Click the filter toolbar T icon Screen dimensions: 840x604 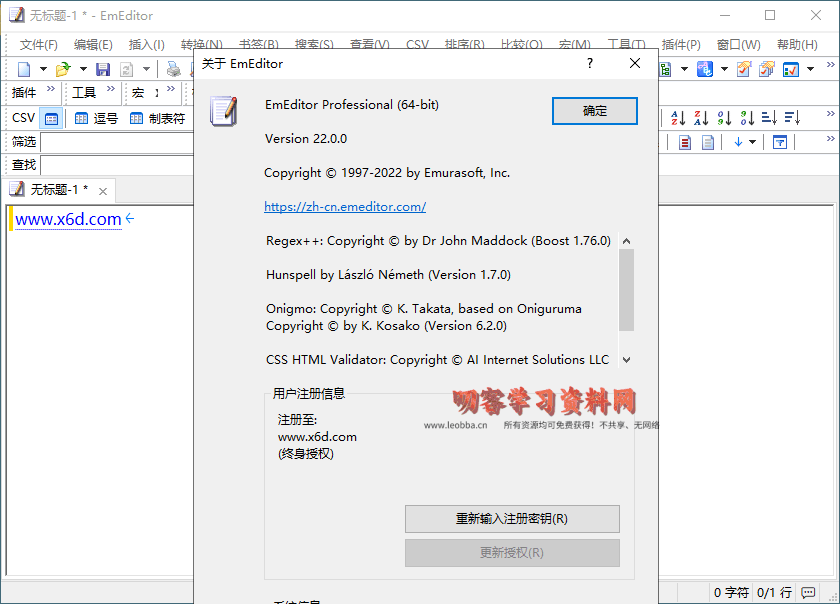pyautogui.click(x=780, y=142)
